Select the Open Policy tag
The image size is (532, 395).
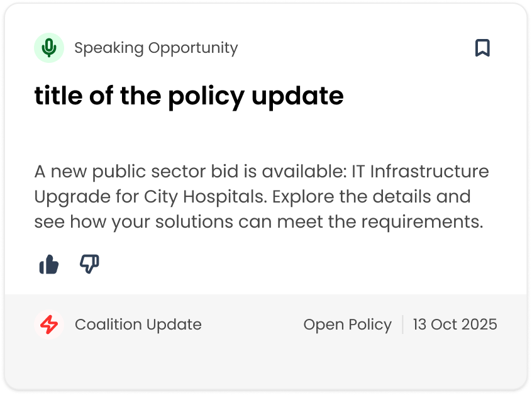pos(347,325)
